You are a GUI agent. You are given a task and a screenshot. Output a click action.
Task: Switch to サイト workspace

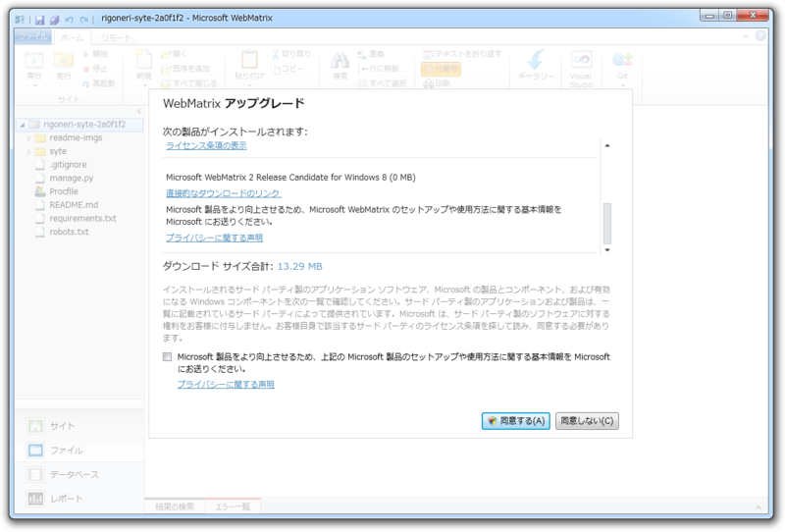click(x=62, y=426)
